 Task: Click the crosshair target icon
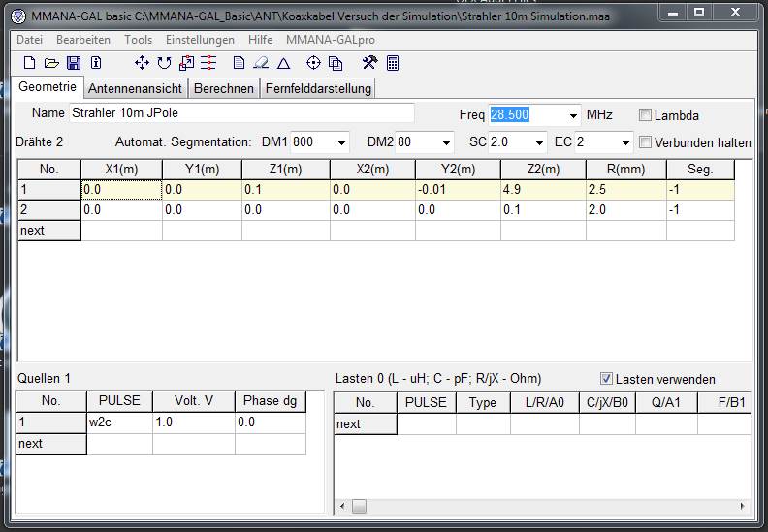tap(313, 63)
